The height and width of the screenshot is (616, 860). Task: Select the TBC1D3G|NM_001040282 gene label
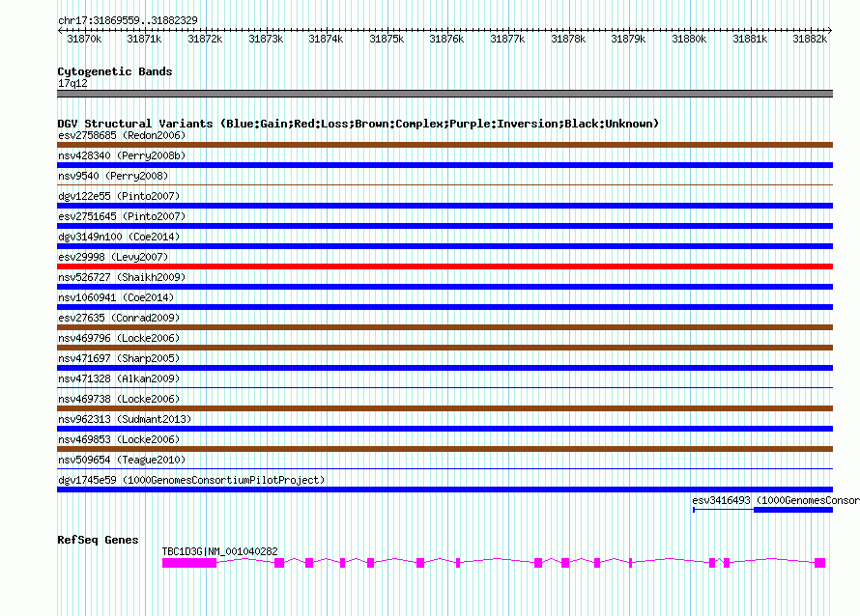click(x=220, y=551)
